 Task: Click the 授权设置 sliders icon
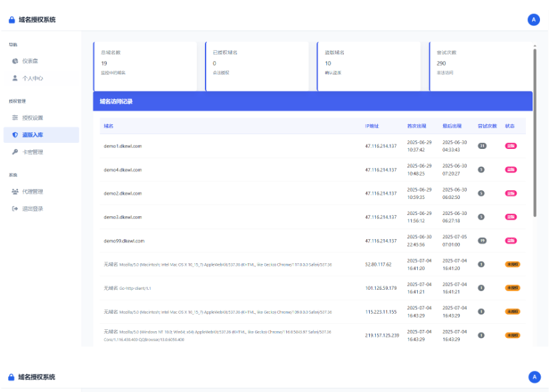15,118
